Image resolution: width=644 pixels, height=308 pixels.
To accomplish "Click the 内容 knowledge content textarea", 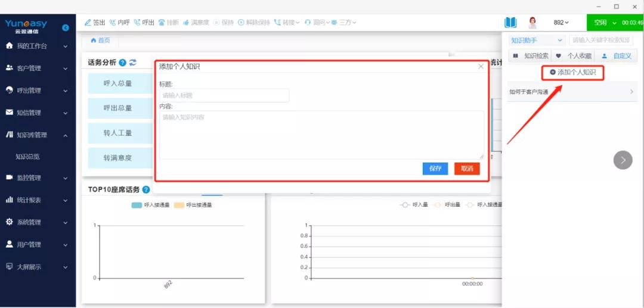I will 321,135.
